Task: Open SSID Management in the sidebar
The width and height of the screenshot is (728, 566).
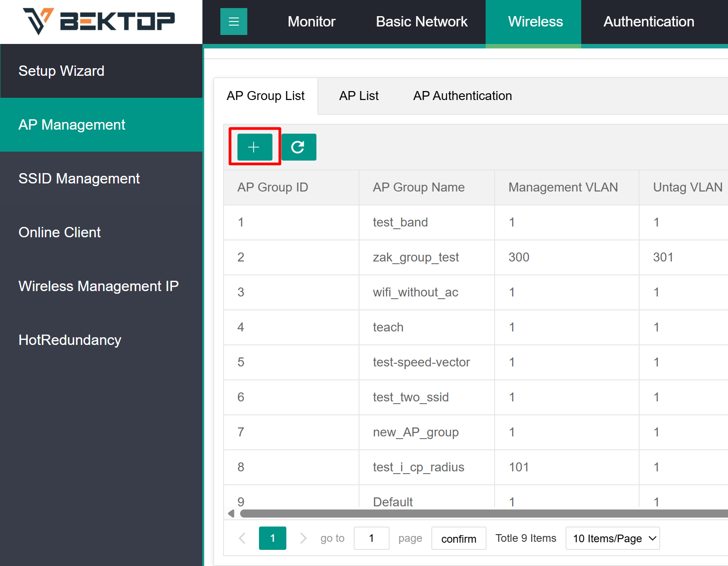Action: point(79,179)
